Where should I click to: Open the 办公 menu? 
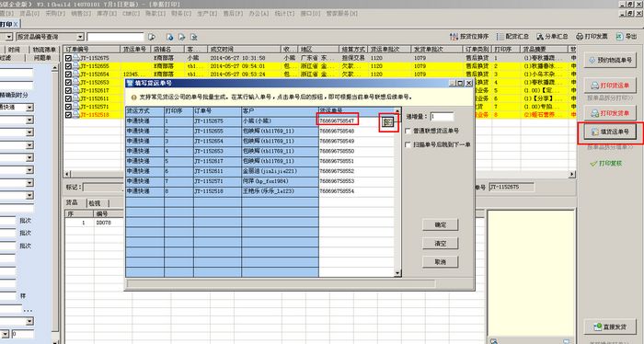pyautogui.click(x=259, y=14)
